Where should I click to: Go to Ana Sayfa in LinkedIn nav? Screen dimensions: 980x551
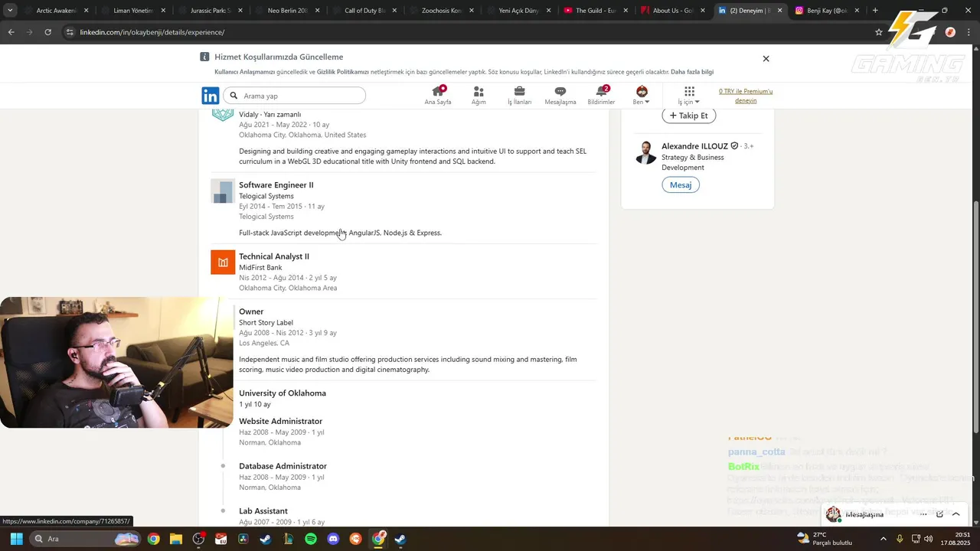click(x=438, y=96)
